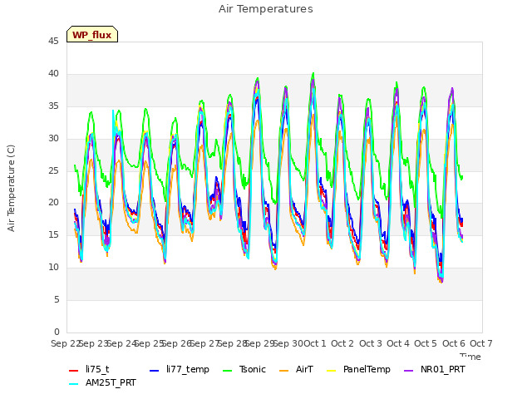532x399 pixels.
Task: Toggle the AM25T_PRT legend entry
Action: point(102,382)
